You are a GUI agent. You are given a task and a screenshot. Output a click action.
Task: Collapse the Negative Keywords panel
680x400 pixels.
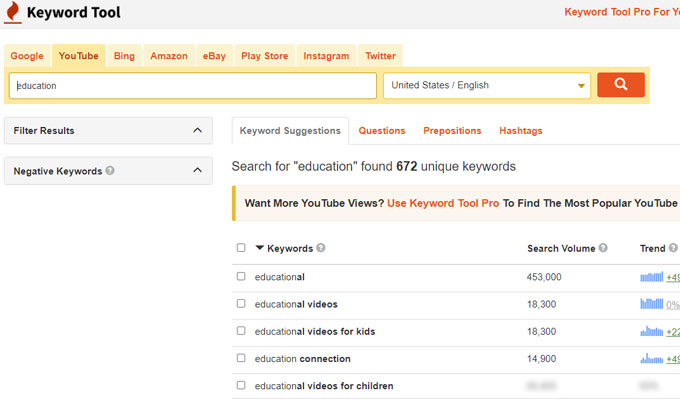197,170
